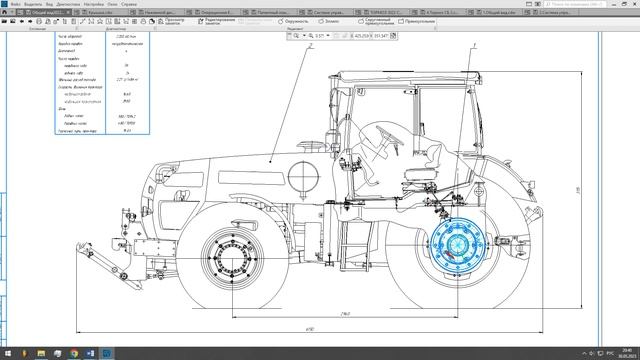
Task: Click Просмотр заметок button
Action: (171, 21)
